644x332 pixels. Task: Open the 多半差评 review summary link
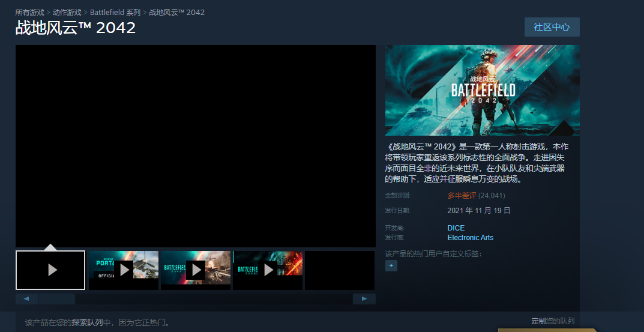click(x=462, y=196)
